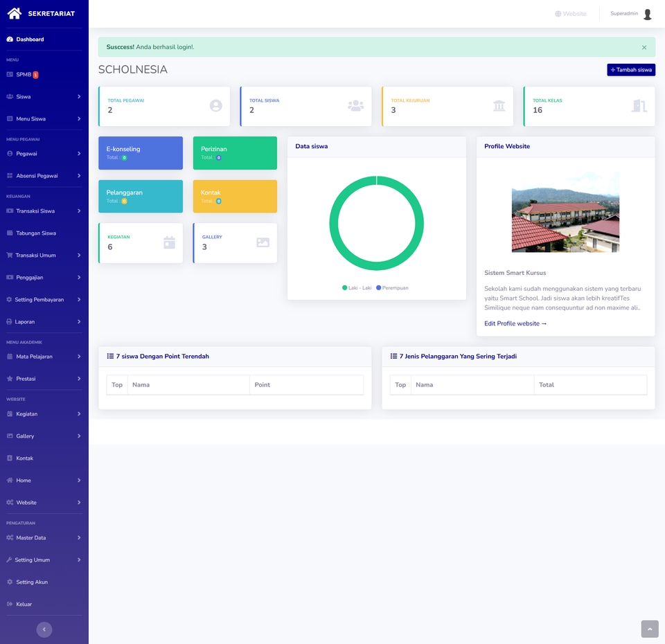Click the SEKRETARIAT home icon
The height and width of the screenshot is (644, 665).
pyautogui.click(x=14, y=12)
